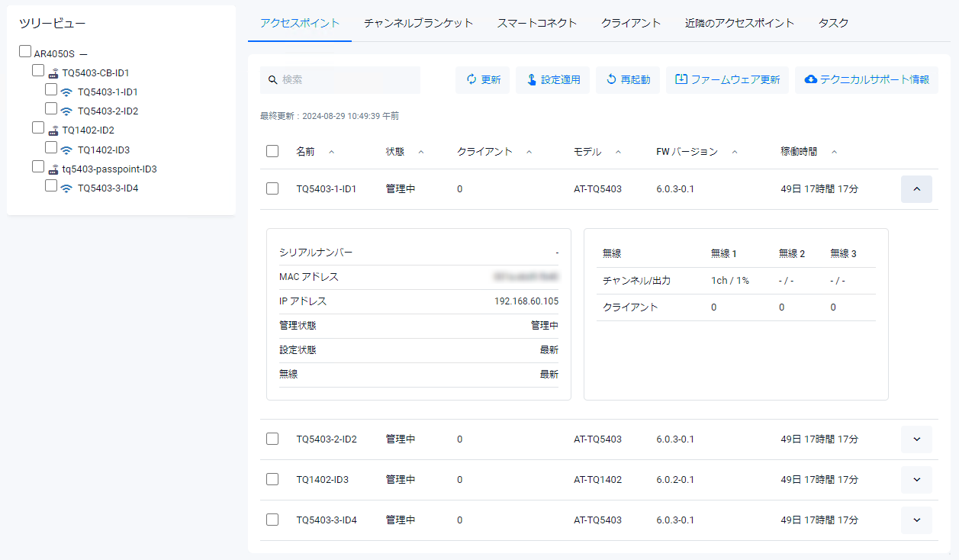Open the クライアント tab

point(630,23)
